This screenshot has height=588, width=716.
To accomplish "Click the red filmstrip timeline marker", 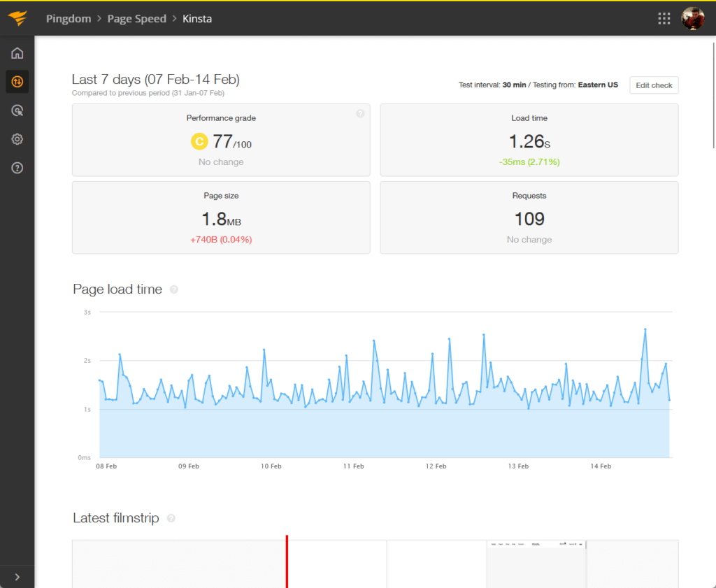I will click(x=287, y=561).
